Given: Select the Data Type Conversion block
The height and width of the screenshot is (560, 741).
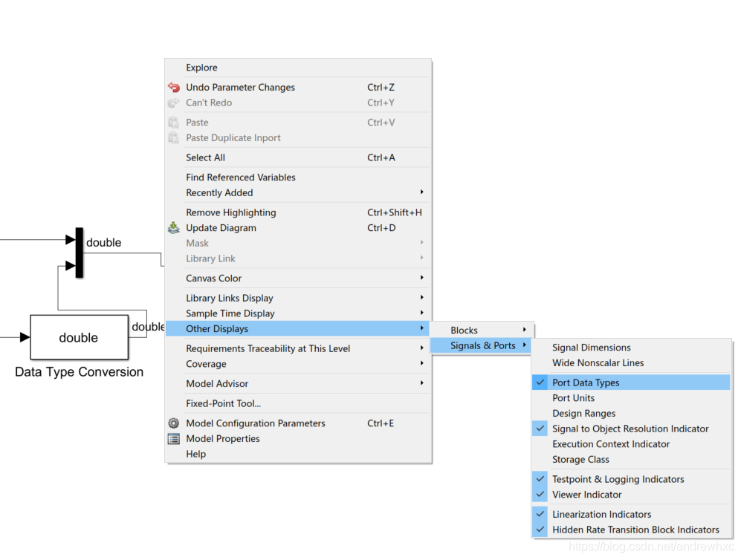Looking at the screenshot, I should pos(79,337).
